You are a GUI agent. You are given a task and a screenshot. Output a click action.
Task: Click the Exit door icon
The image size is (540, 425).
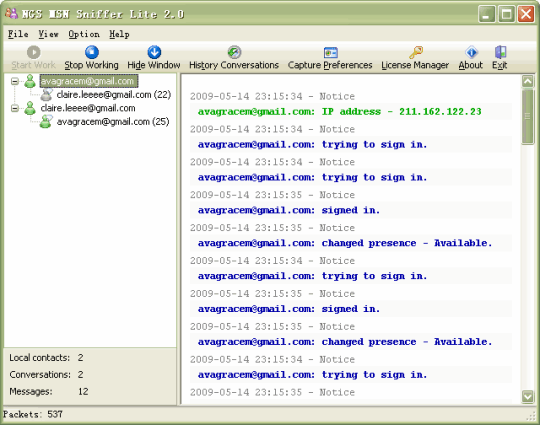[500, 52]
